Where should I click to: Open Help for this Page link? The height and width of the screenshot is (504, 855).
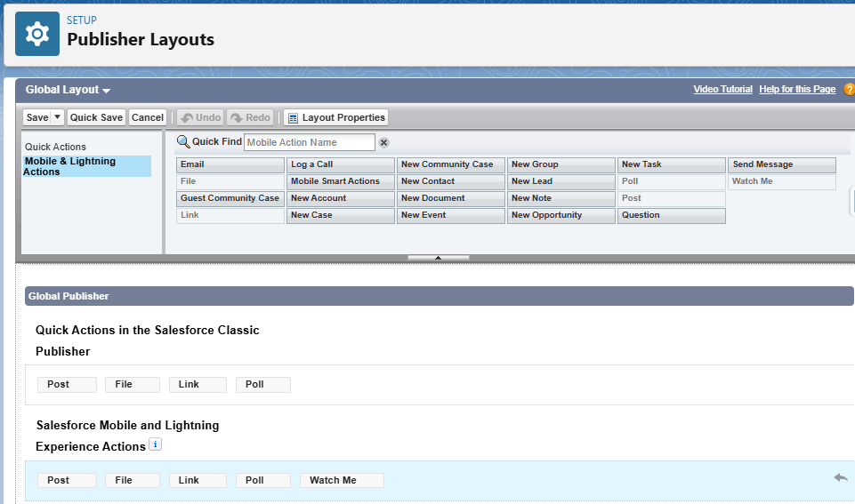797,90
